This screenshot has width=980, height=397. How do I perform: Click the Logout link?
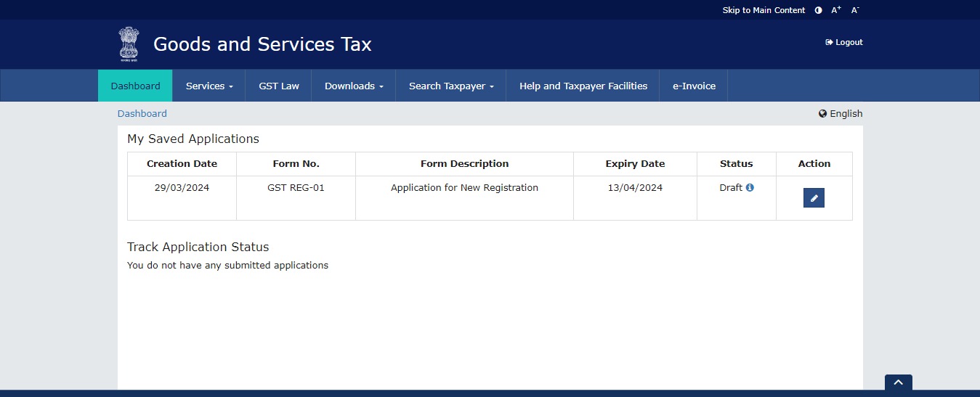click(x=844, y=42)
